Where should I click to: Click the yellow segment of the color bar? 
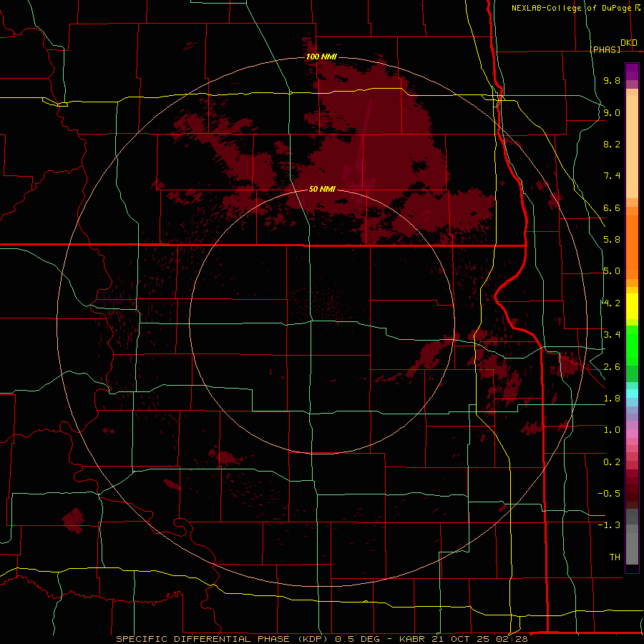[632, 306]
